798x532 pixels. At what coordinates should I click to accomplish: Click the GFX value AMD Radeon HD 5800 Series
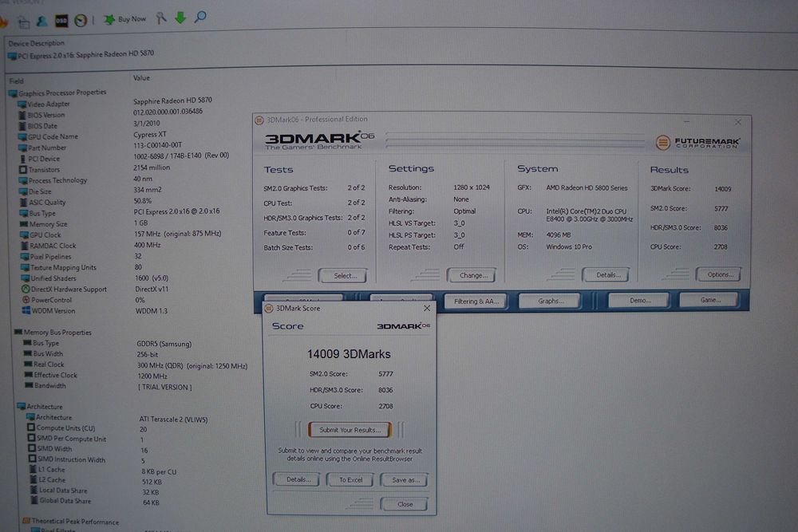587,187
